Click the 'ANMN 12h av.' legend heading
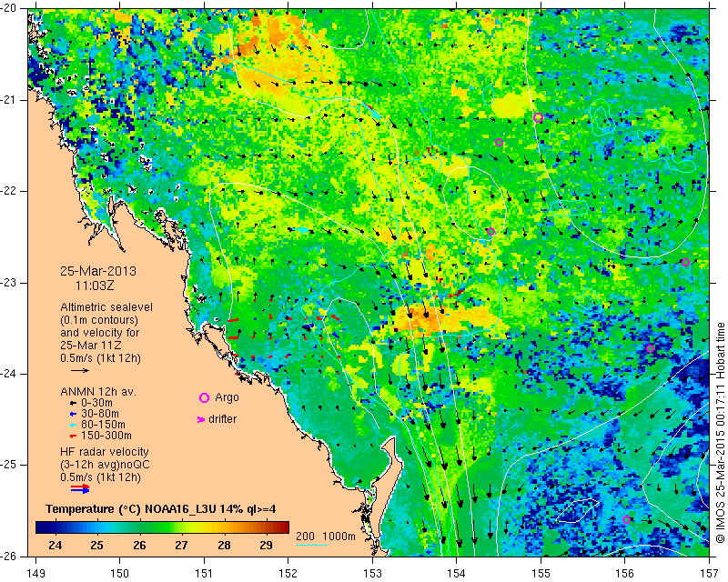Screen dimensions: 728x582 pyautogui.click(x=98, y=392)
